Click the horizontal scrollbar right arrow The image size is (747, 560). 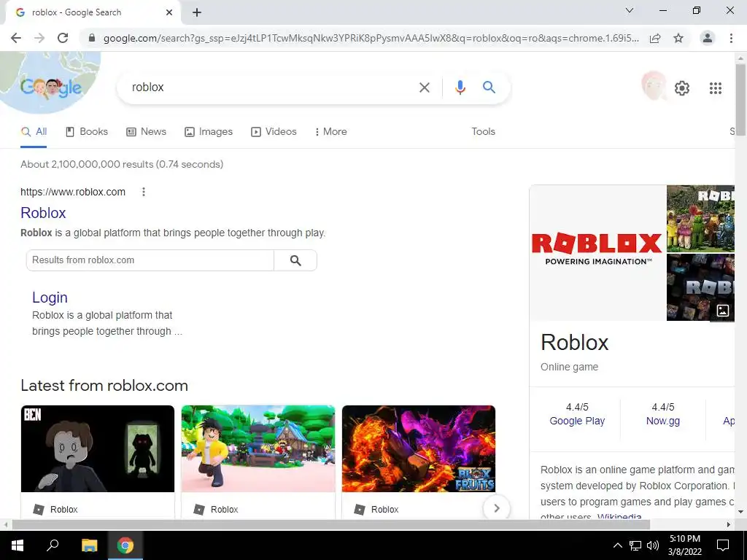point(729,525)
